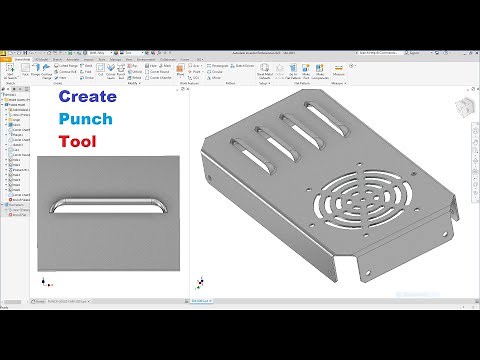Screen dimensions: 480x360
Task: Select the Unfold tool
Action: 135,72
